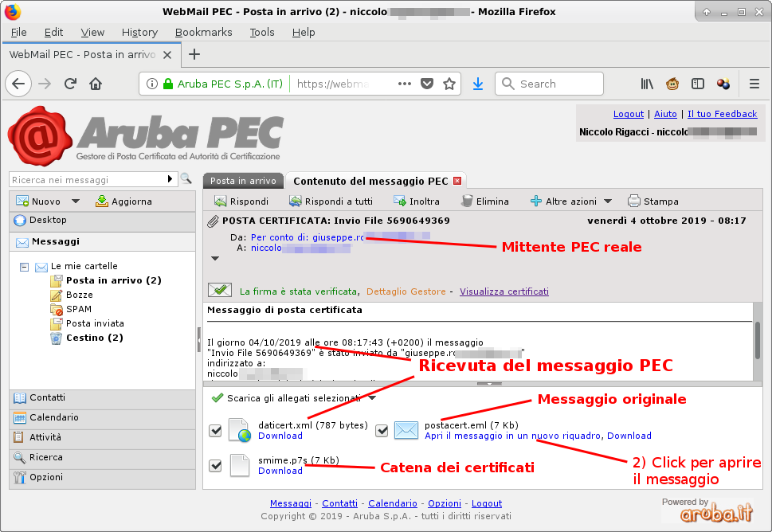Image resolution: width=772 pixels, height=532 pixels.
Task: Uncheck the postacert.eml attachment checkbox
Action: [382, 431]
